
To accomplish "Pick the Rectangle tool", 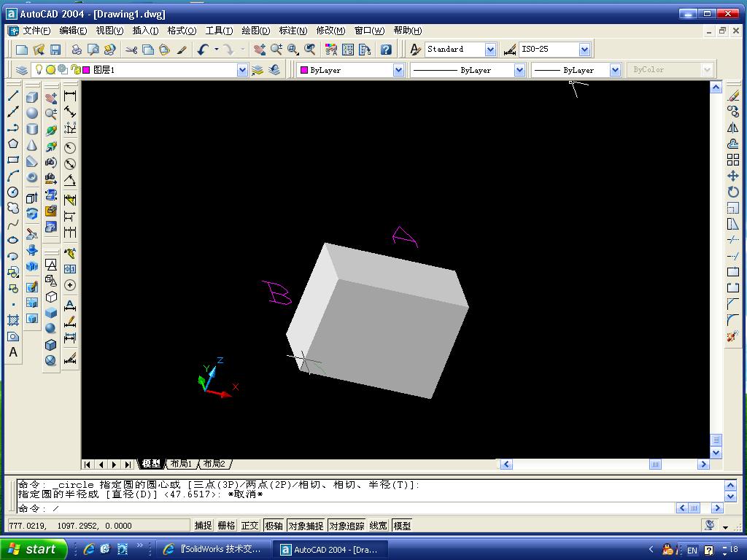I will (13, 160).
